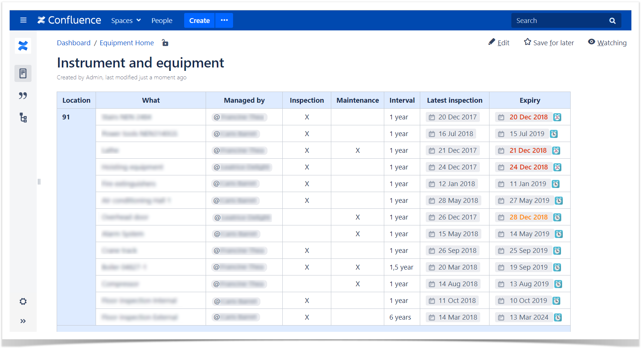Open the Spaces dropdown menu
The height and width of the screenshot is (350, 644).
point(126,21)
